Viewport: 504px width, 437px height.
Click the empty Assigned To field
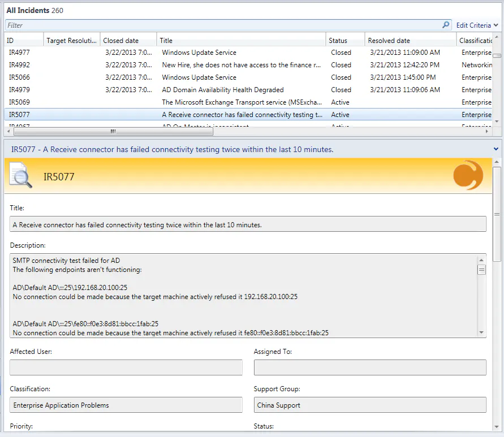pyautogui.click(x=370, y=367)
